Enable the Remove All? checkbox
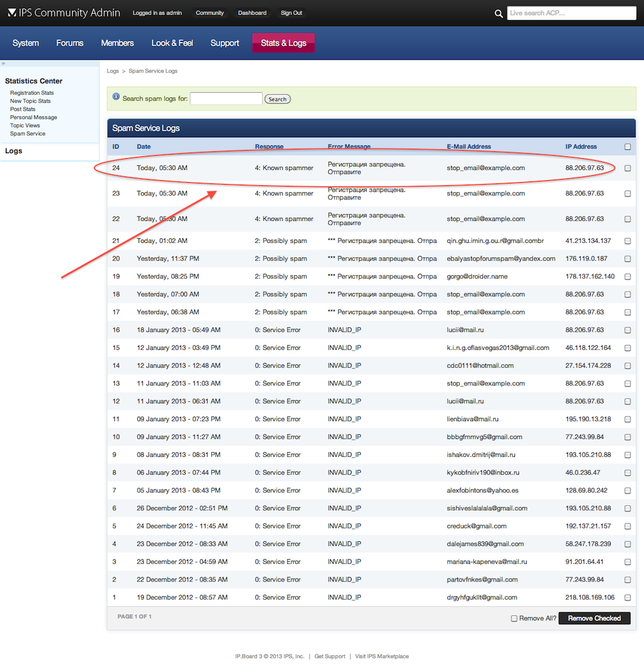 pyautogui.click(x=514, y=619)
